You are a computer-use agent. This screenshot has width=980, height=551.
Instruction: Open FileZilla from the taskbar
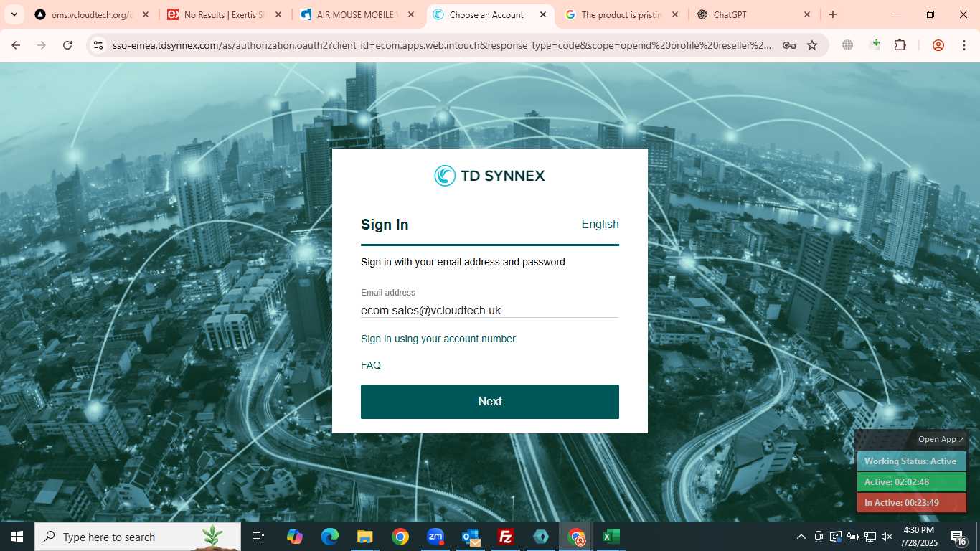click(506, 537)
